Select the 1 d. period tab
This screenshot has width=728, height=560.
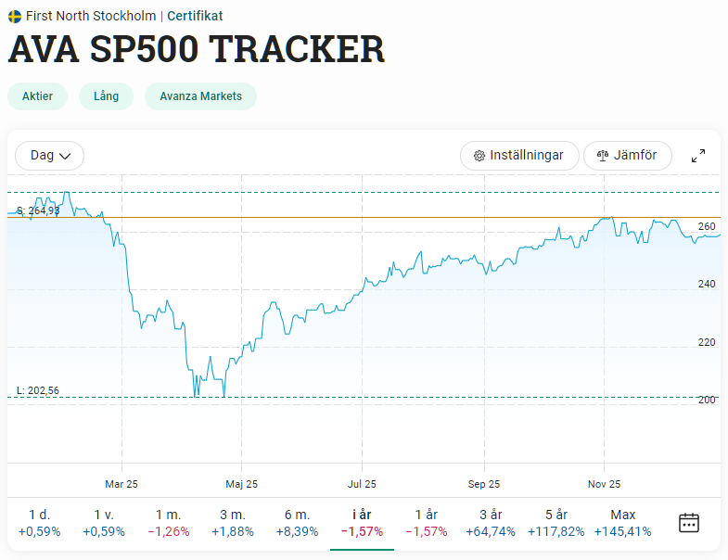40,523
